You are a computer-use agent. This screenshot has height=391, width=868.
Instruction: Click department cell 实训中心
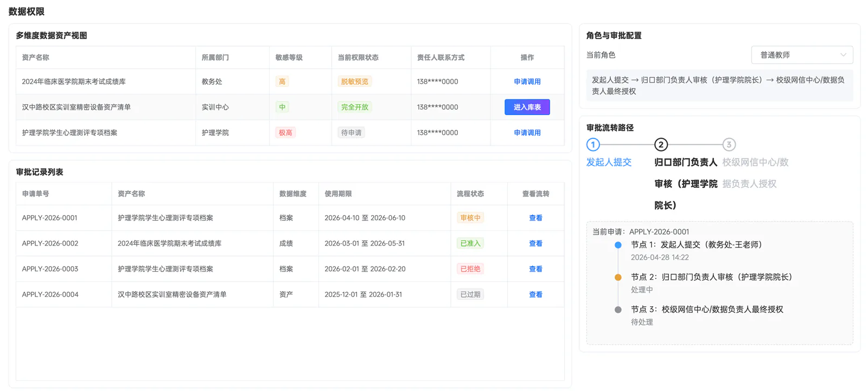coord(215,107)
